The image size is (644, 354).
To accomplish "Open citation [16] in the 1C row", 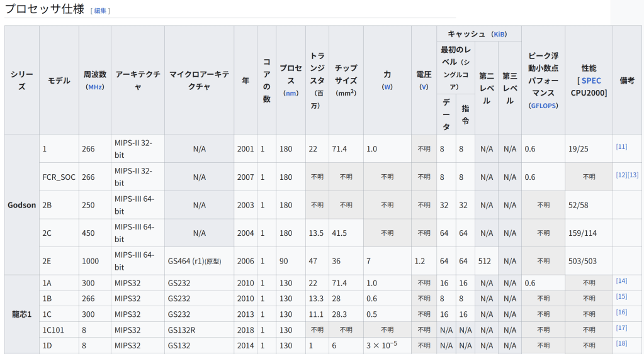I will pyautogui.click(x=621, y=312).
